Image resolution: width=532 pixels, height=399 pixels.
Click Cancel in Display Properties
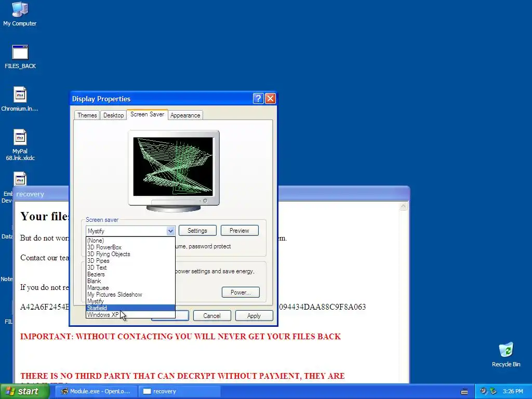212,316
